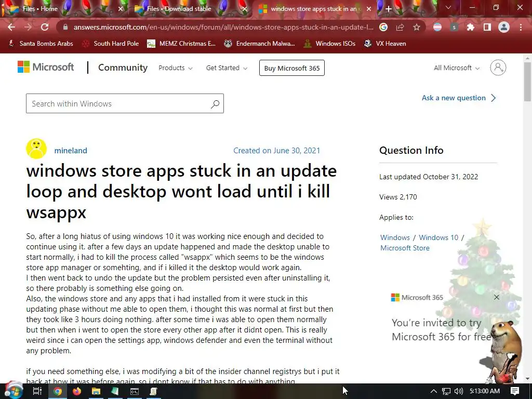Open the Windows Start button
Image resolution: width=532 pixels, height=399 pixels.
(14, 391)
